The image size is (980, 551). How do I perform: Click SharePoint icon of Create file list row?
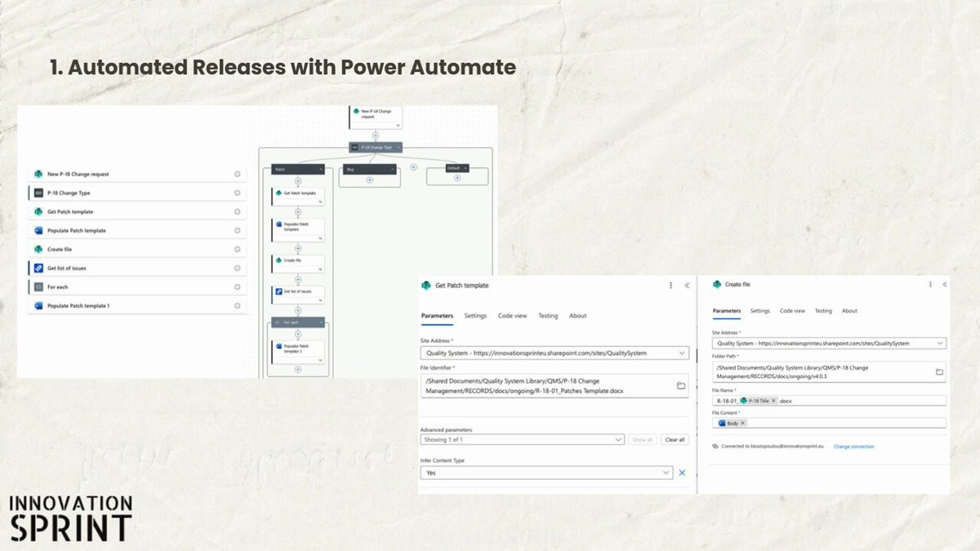(38, 249)
